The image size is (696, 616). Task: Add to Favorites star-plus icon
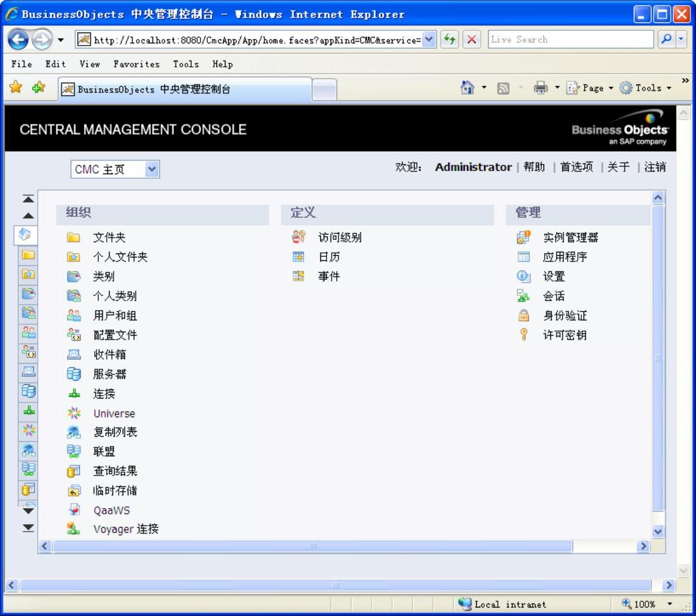click(39, 87)
